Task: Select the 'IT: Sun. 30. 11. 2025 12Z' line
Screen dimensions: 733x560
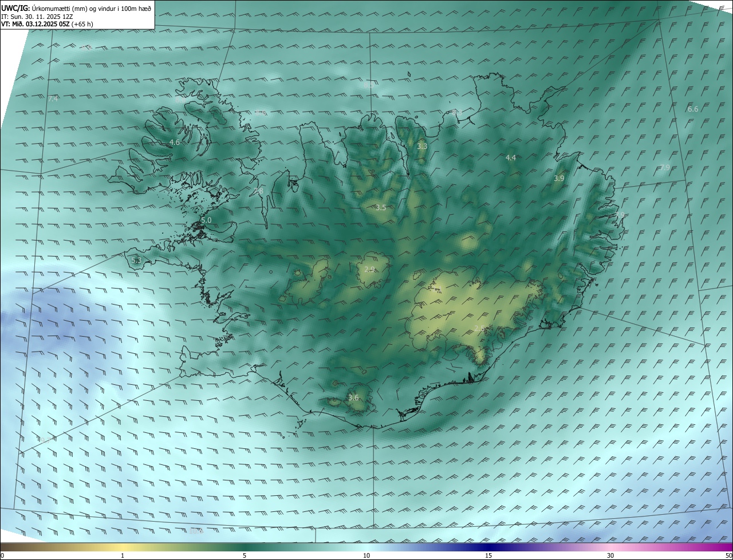Action: 37,17
